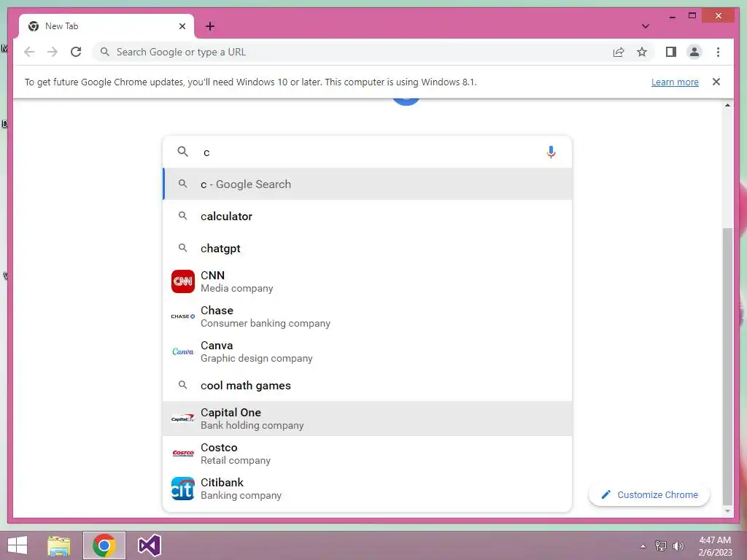Choose the chatgpt suggestion

click(x=367, y=248)
